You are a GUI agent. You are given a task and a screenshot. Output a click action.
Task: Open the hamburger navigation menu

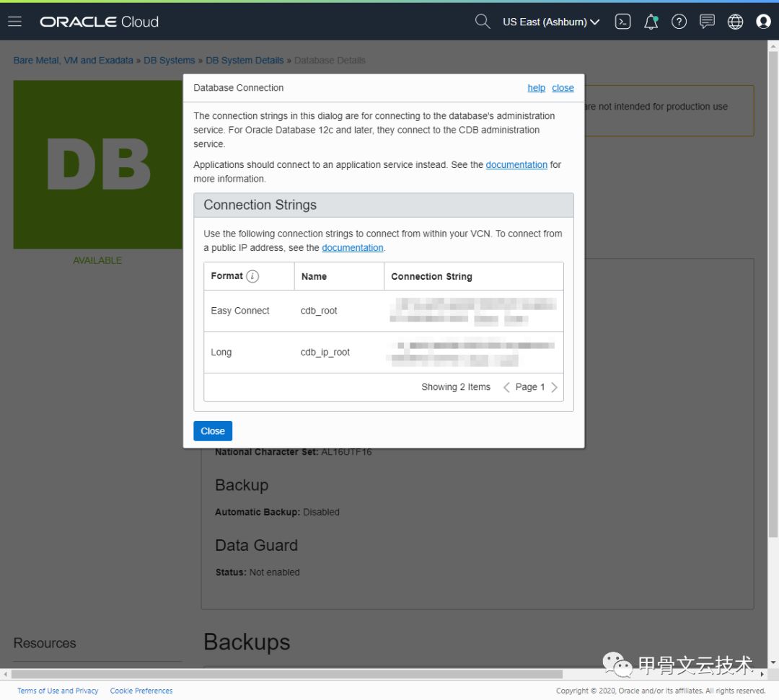[15, 22]
